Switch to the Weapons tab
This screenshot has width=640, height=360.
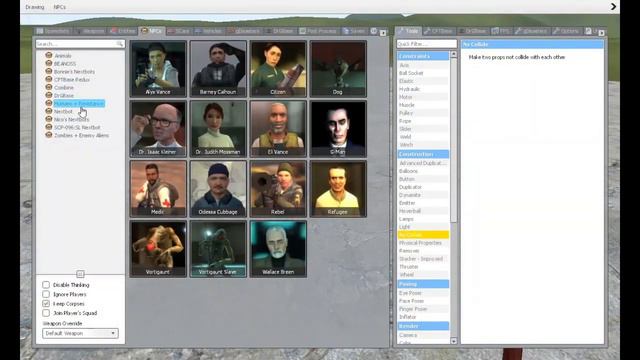tap(90, 31)
